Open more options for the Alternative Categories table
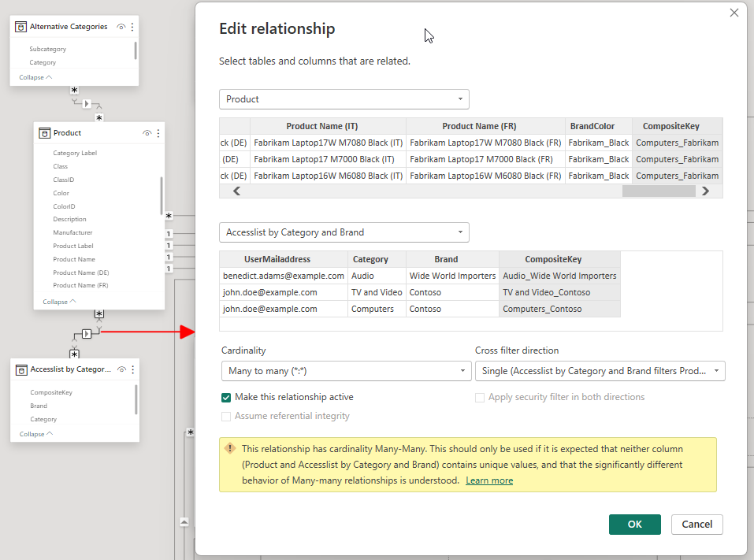754x560 pixels. click(x=132, y=27)
